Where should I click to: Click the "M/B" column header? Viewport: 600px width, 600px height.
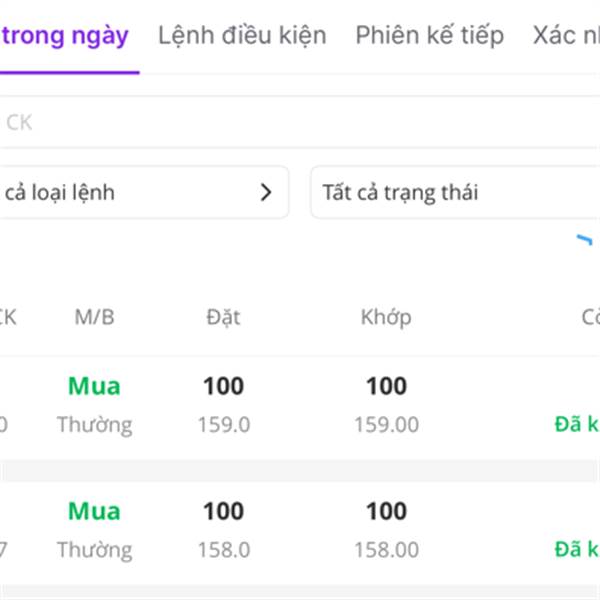pos(94,318)
